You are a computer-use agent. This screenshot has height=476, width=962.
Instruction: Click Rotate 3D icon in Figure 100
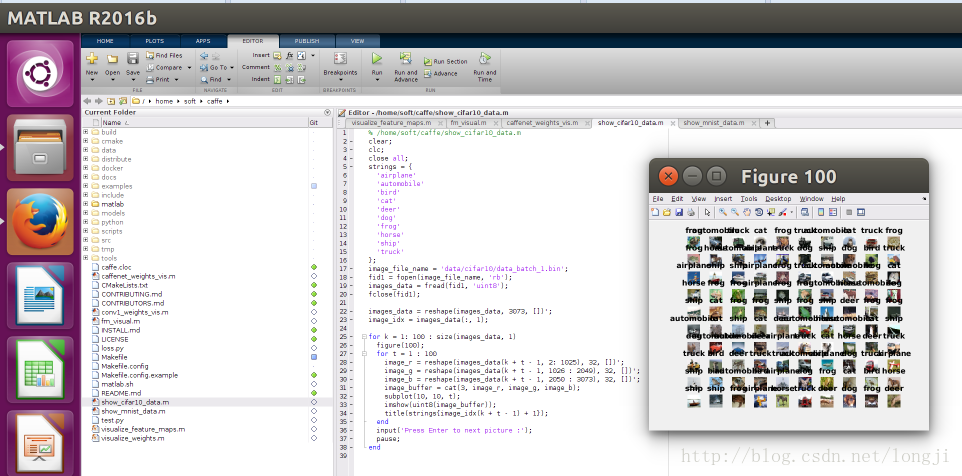tap(758, 212)
